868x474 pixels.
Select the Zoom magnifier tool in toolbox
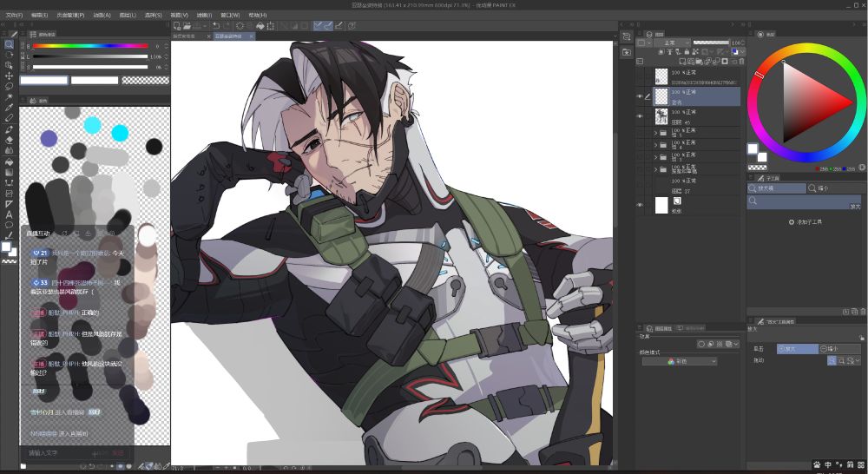(x=9, y=44)
